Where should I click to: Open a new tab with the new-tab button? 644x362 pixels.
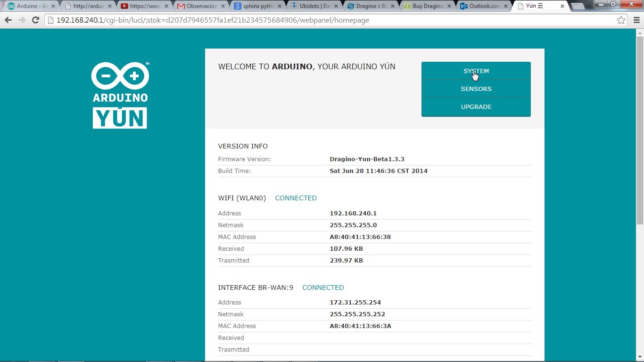[578, 7]
